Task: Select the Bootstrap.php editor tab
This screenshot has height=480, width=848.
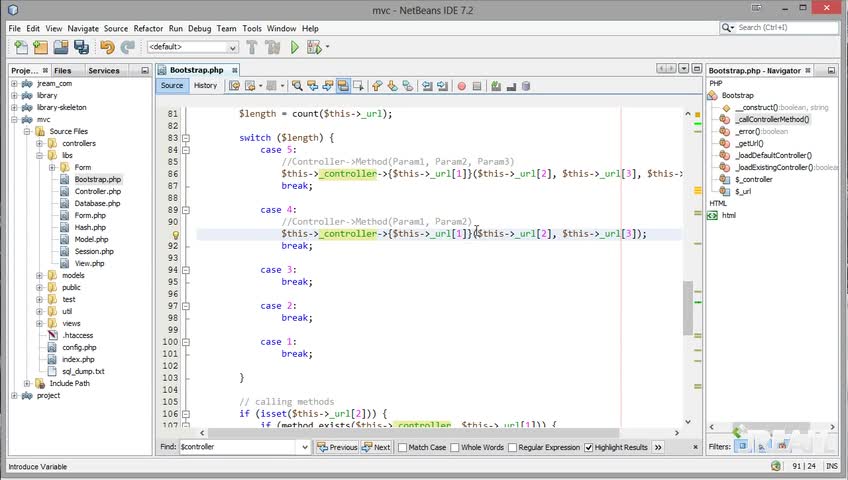Action: pos(196,70)
